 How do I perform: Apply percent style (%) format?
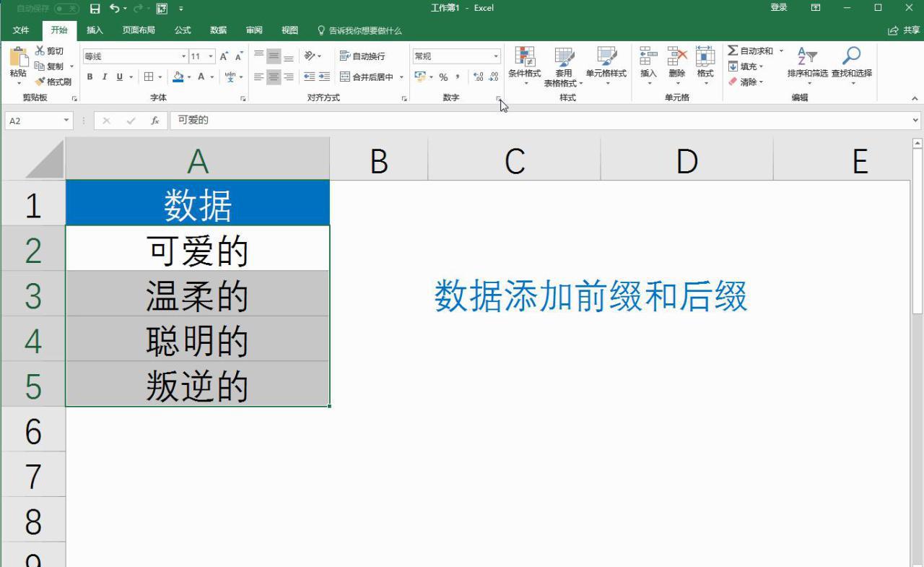(x=443, y=77)
